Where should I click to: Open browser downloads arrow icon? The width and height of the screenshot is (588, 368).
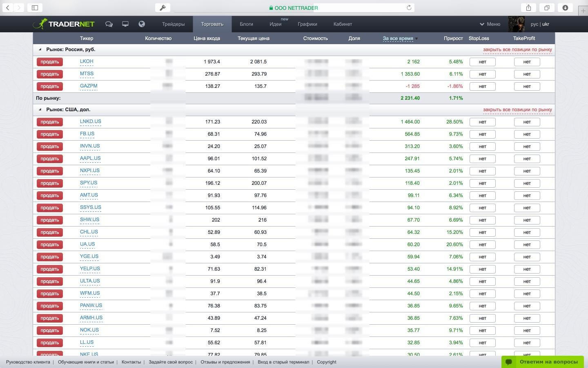(565, 8)
